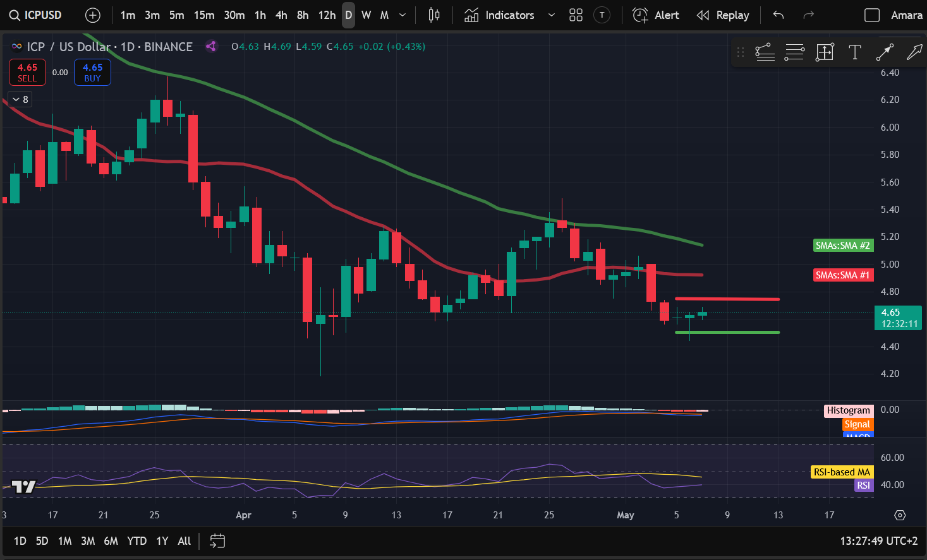Set the date range to 1D

tap(20, 541)
